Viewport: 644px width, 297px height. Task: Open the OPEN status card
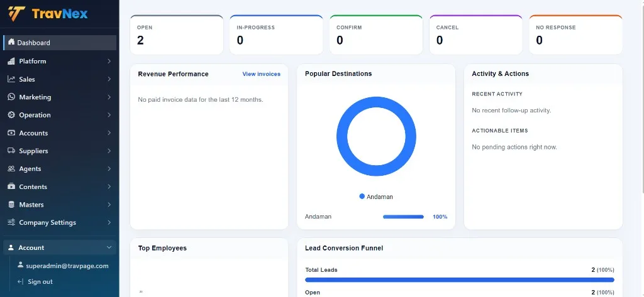click(177, 35)
